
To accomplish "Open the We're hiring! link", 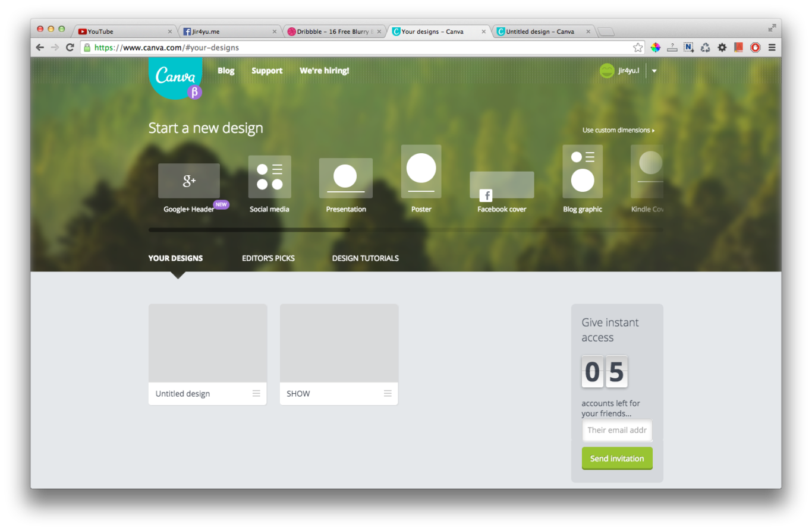I will pos(325,71).
